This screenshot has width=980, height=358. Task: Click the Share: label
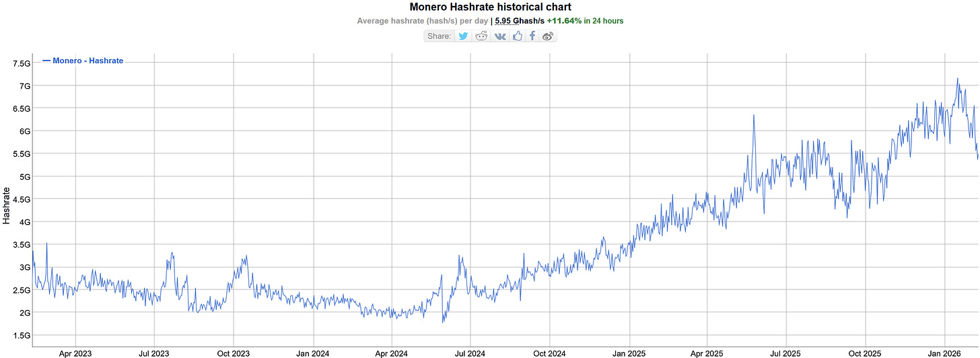coord(440,36)
